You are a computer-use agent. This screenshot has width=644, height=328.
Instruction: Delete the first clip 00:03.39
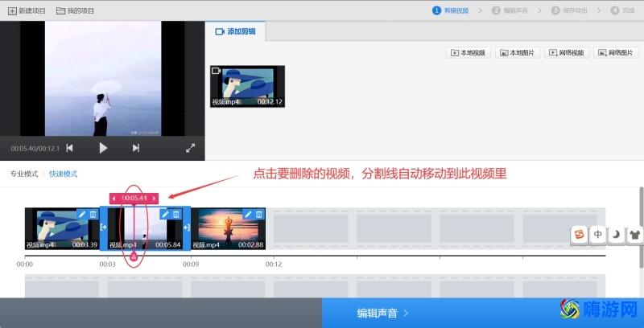(93, 214)
